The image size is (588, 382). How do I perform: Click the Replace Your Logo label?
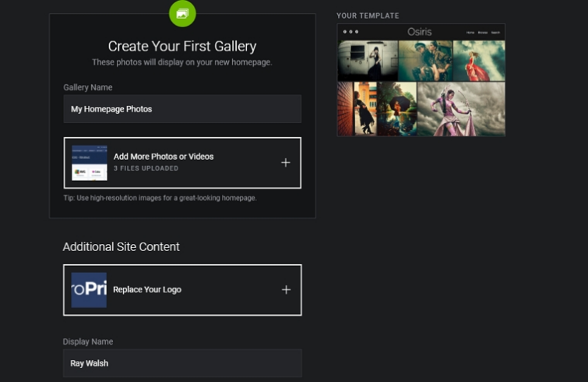147,290
